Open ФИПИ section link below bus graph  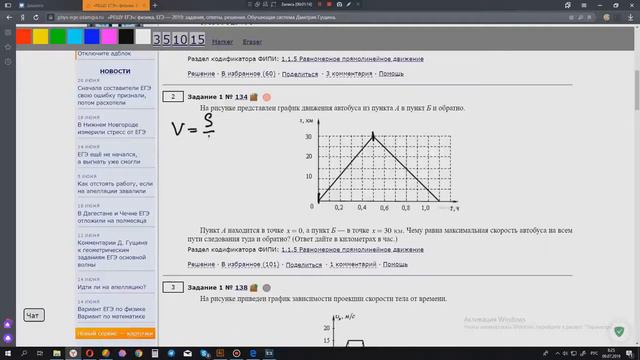(353, 250)
